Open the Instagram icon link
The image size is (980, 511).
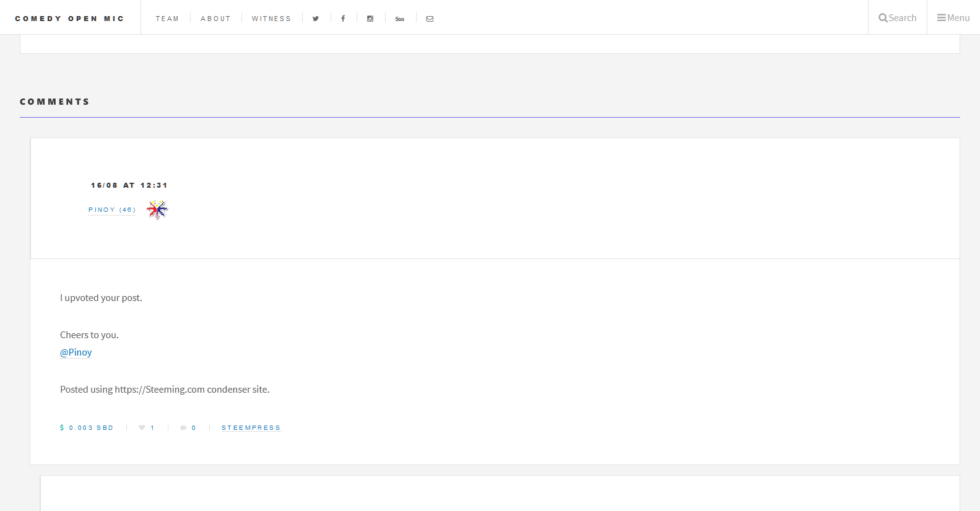point(370,19)
